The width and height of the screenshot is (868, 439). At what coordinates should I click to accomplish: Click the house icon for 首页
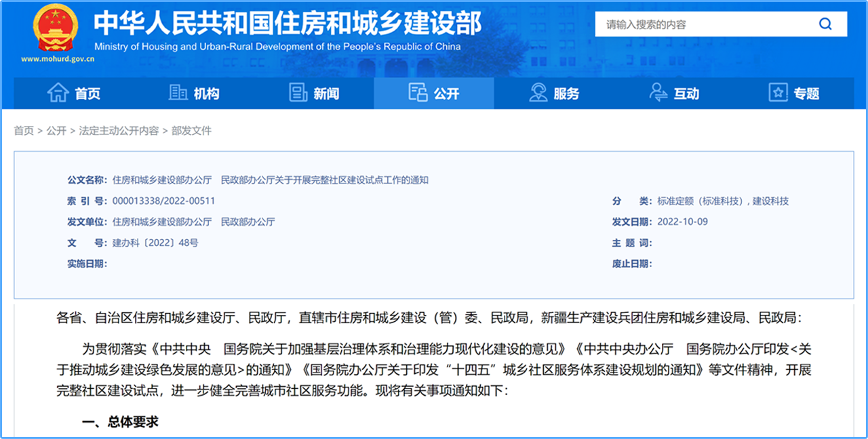click(58, 93)
